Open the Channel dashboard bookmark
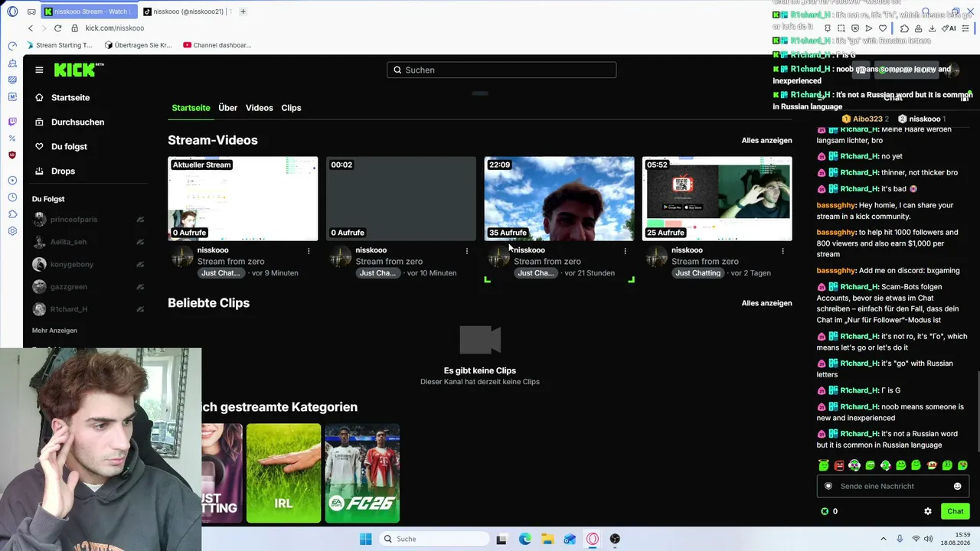980x551 pixels. tap(217, 45)
